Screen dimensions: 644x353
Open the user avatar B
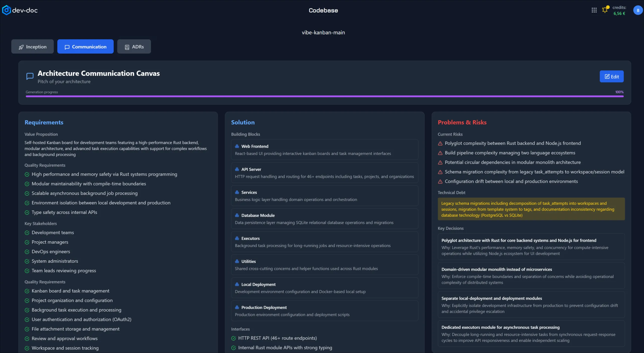point(638,10)
